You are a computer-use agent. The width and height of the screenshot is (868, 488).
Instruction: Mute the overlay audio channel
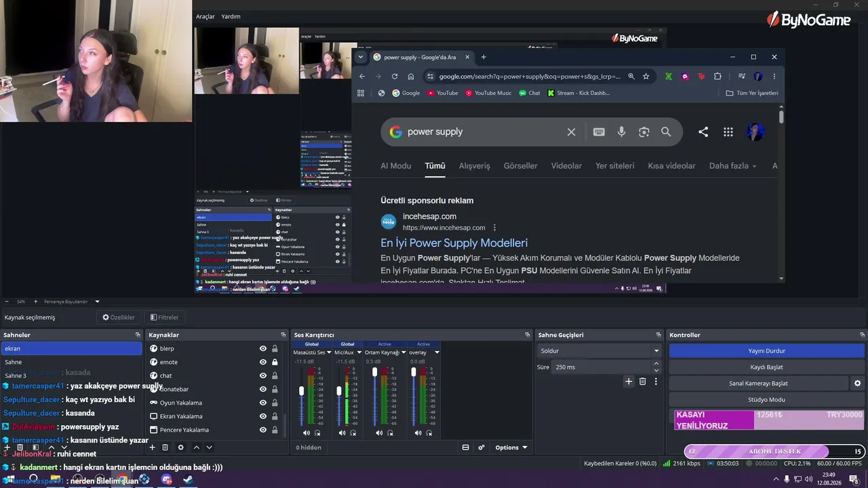pyautogui.click(x=418, y=433)
